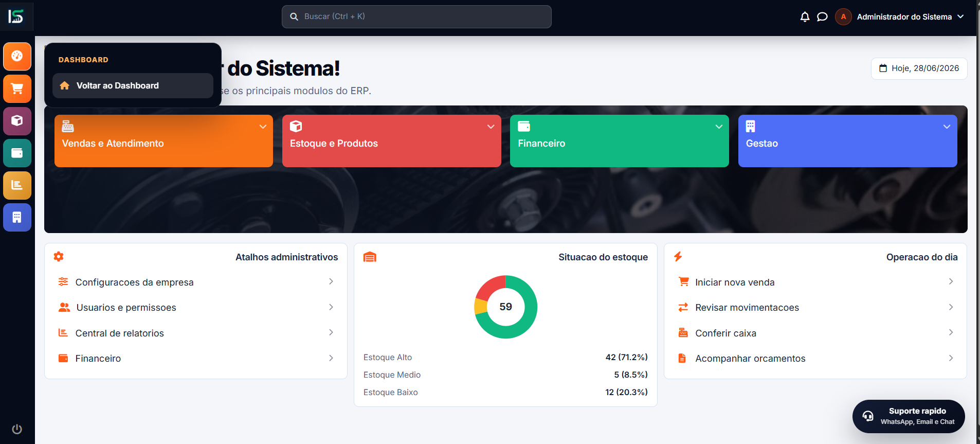Select Voltar ao Dashboard menu item

(133, 85)
